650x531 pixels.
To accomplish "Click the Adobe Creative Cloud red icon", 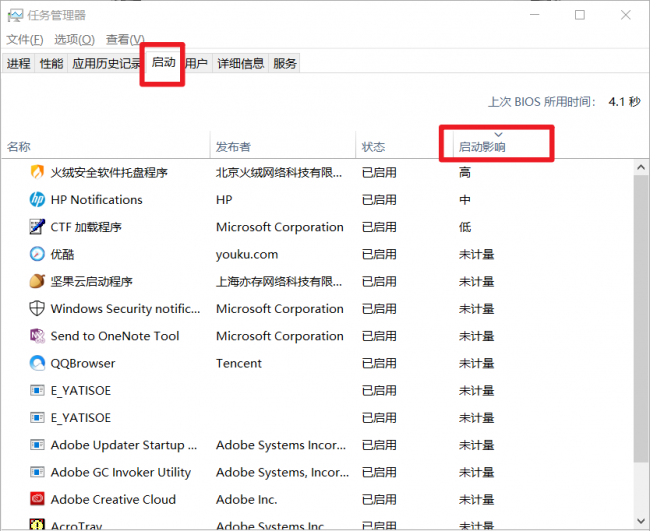I will click(37, 499).
